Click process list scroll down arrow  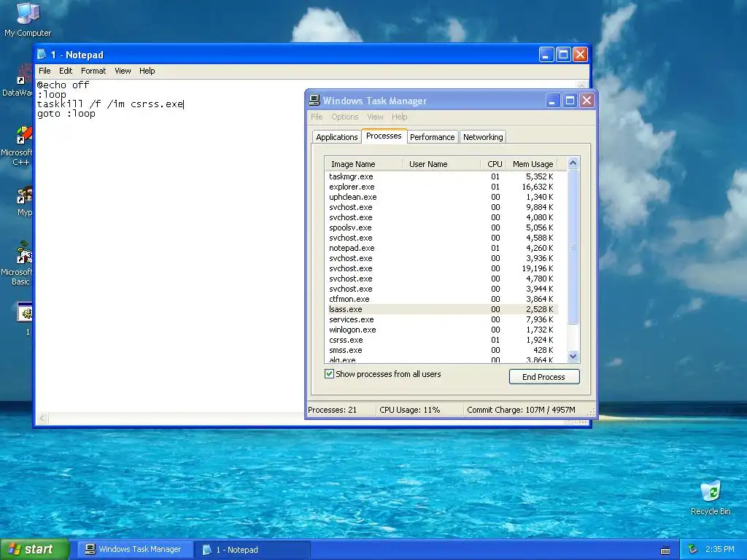573,356
